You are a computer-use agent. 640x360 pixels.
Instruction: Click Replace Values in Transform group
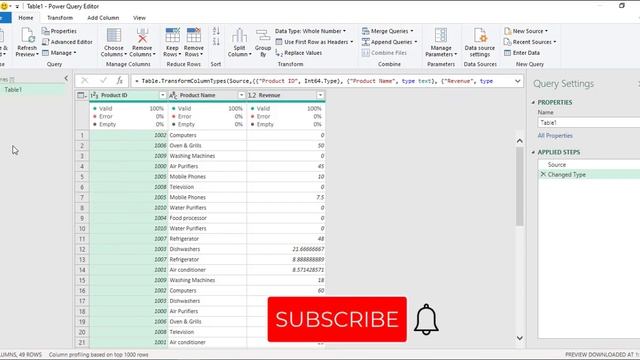click(298, 53)
